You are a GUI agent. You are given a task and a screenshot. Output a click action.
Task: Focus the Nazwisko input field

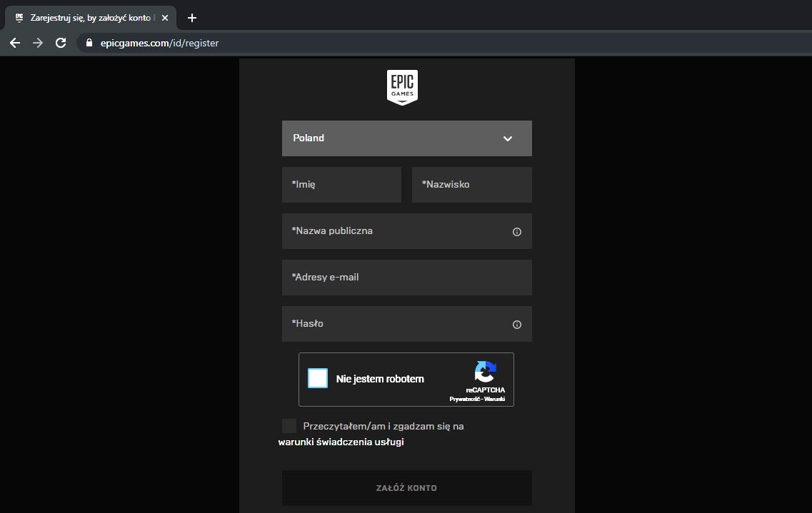[472, 185]
